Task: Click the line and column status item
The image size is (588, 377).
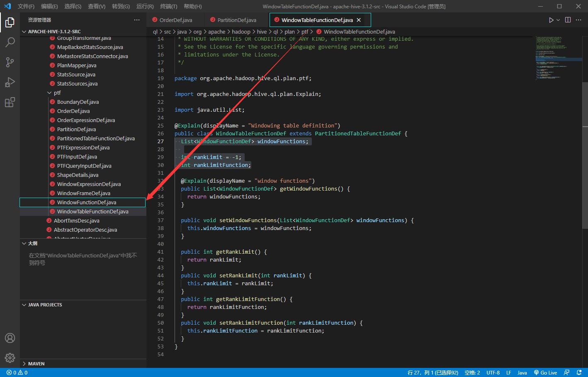Action: pos(433,372)
